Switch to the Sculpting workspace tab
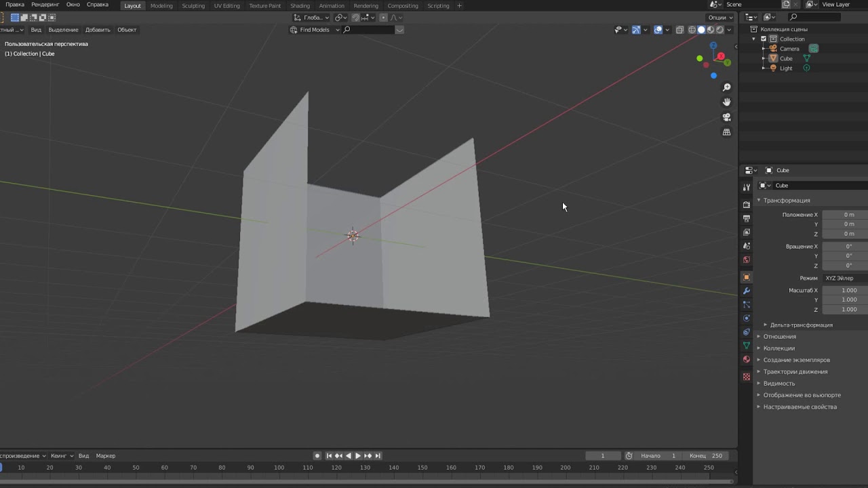868x488 pixels. tap(193, 5)
